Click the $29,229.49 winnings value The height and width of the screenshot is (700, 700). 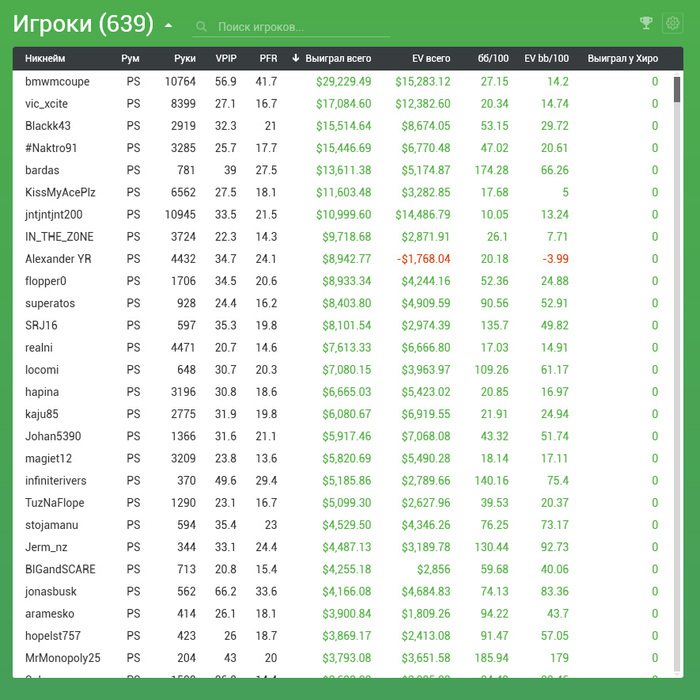pyautogui.click(x=343, y=82)
